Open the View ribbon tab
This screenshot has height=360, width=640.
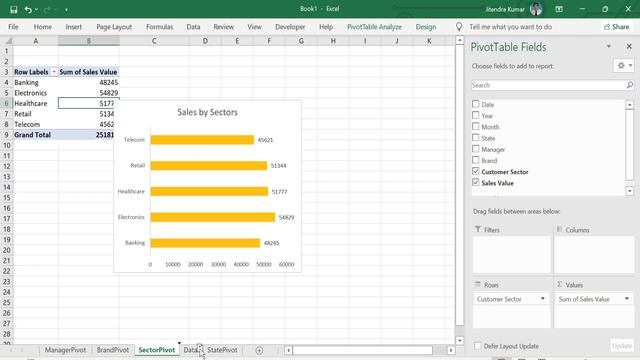click(x=254, y=27)
